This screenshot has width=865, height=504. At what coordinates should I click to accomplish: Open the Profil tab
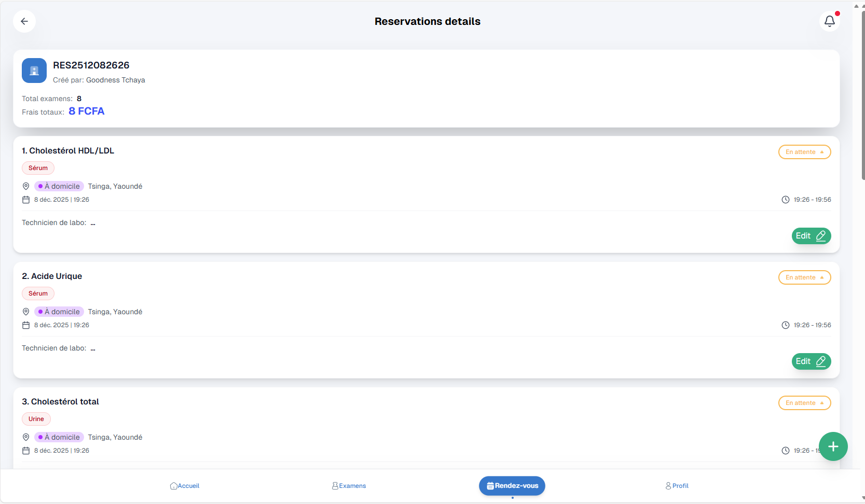[x=677, y=486]
